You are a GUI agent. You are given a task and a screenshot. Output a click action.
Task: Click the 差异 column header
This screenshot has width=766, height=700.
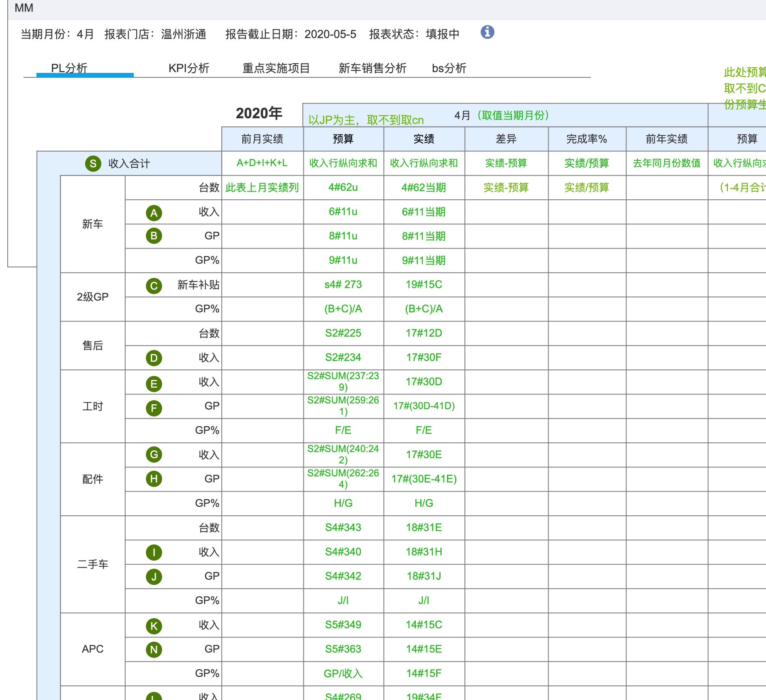[x=506, y=139]
